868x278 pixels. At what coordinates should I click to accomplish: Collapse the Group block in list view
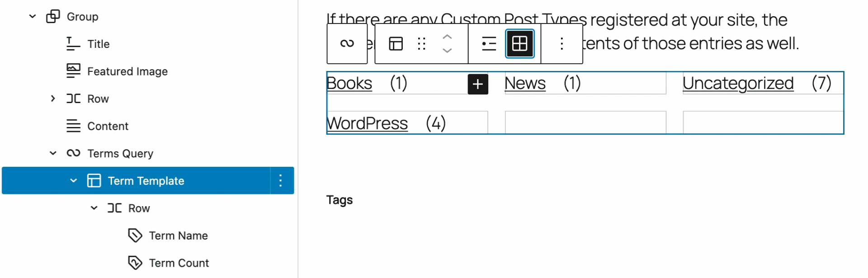point(33,17)
